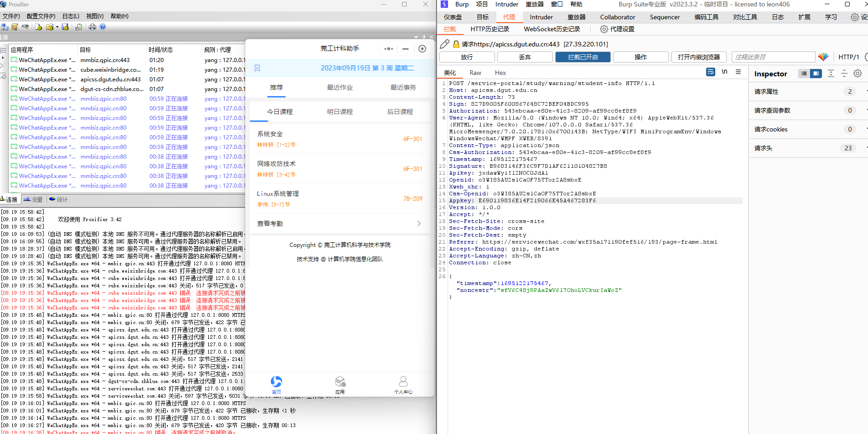This screenshot has width=868, height=434.
Task: Open Proxifier proxification rules scroll icon
Action: pos(15,27)
